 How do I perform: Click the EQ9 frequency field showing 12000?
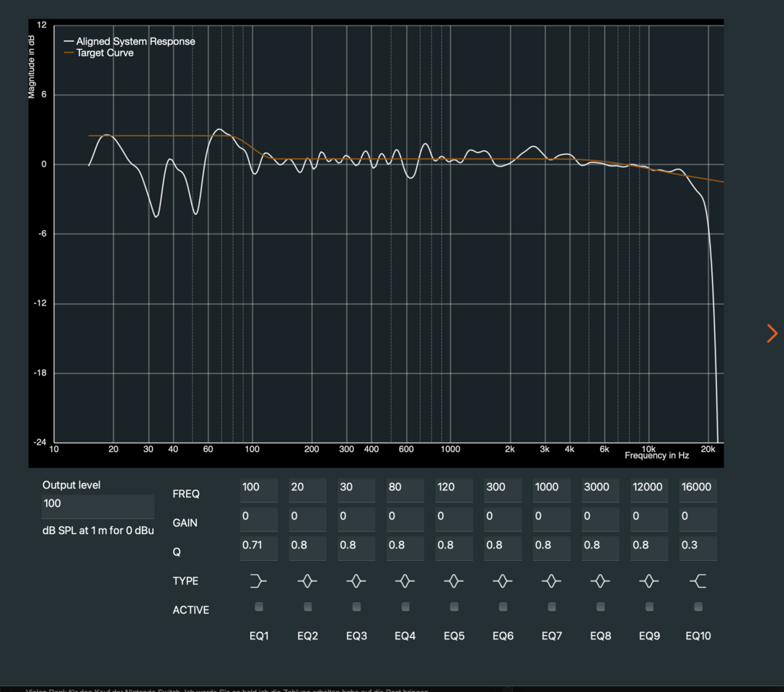click(649, 490)
